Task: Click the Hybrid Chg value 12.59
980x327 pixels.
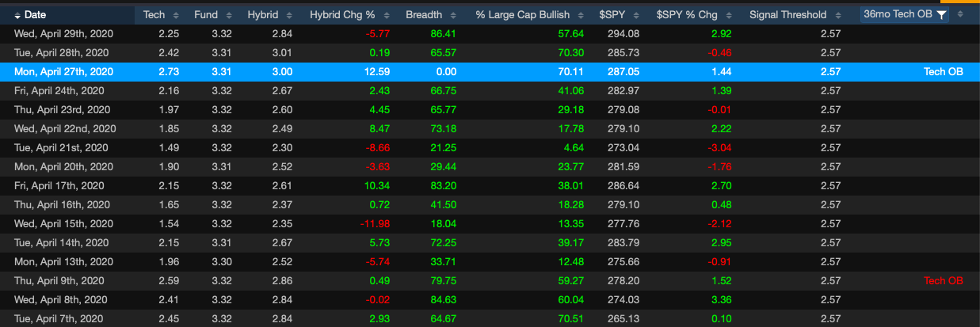Action: [x=379, y=72]
